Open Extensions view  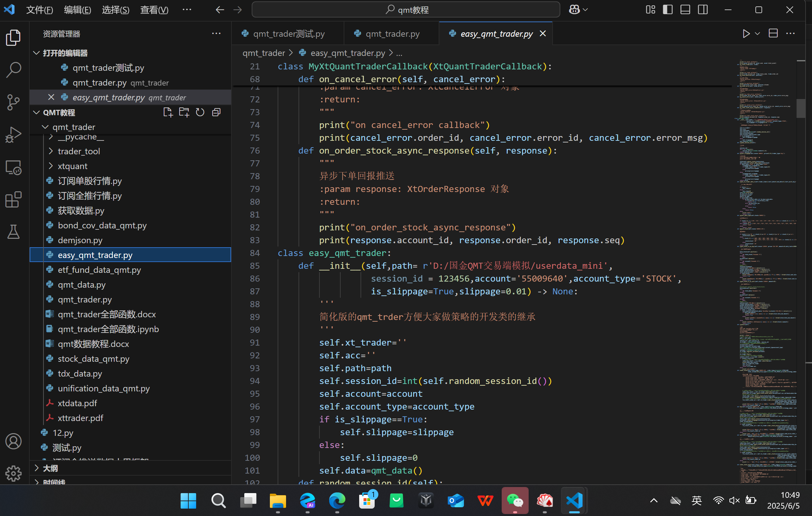[13, 199]
